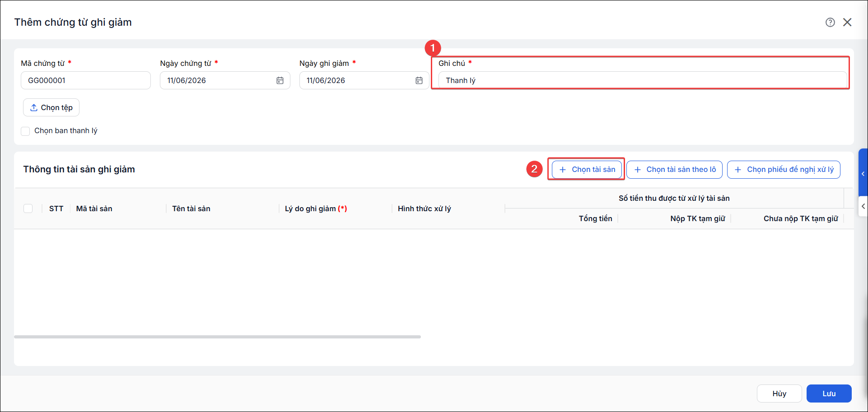Click the Tổng tiền column header
The image size is (868, 412).
click(595, 218)
